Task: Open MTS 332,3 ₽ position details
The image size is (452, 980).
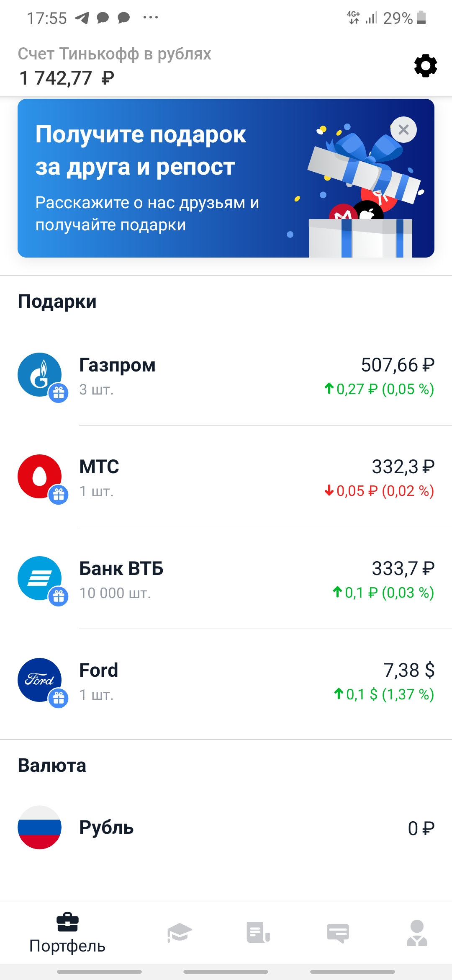Action: (x=226, y=477)
